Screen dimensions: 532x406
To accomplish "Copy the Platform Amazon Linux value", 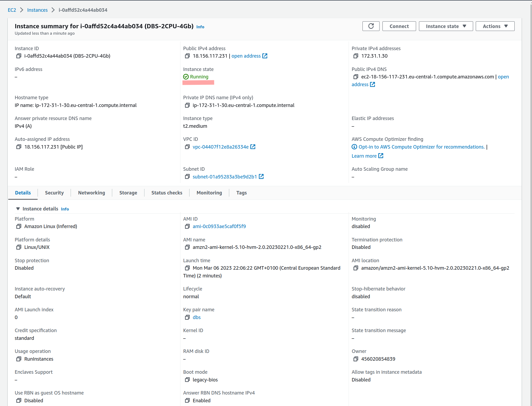I will 19,226.
